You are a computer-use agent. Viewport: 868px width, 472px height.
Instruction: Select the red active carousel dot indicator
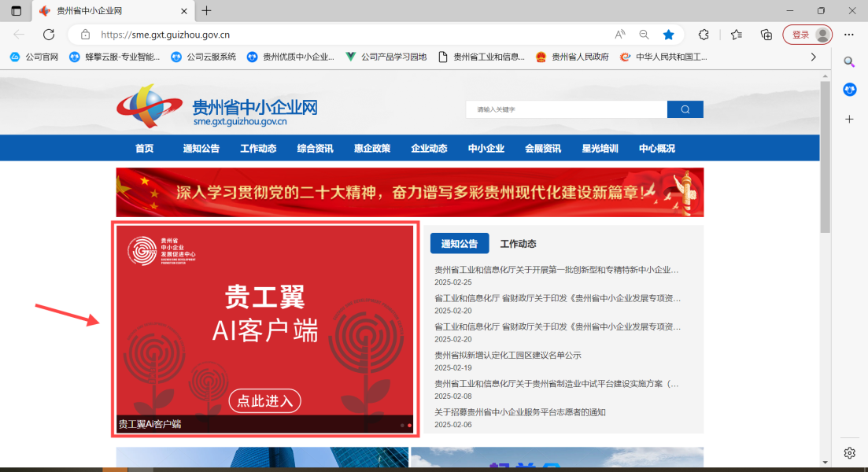point(410,426)
